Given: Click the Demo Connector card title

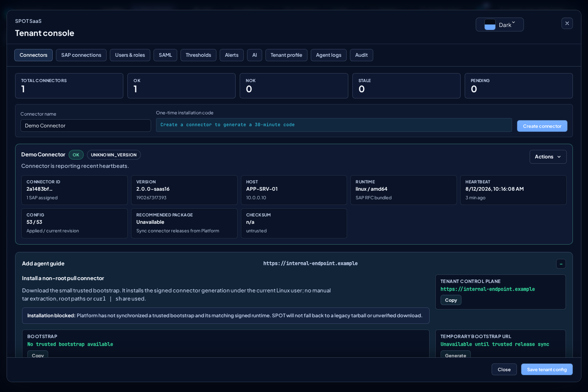Looking at the screenshot, I should [43, 154].
